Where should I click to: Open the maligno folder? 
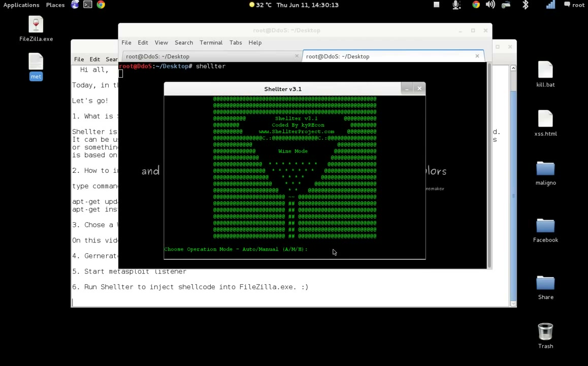click(x=545, y=173)
